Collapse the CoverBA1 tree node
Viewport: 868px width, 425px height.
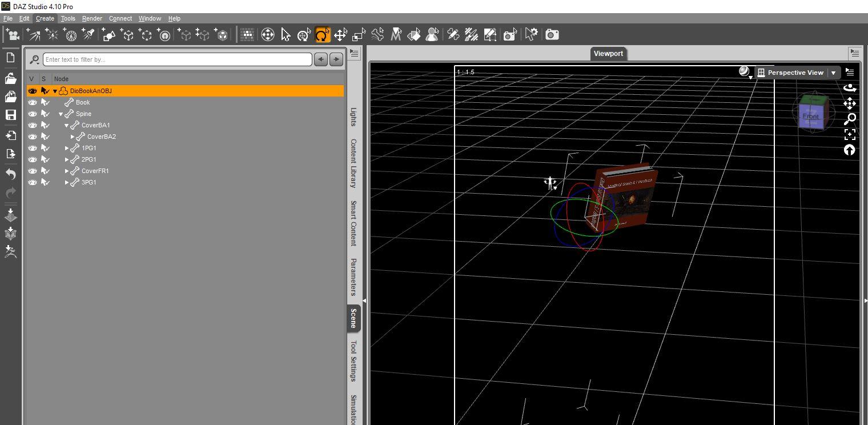pyautogui.click(x=67, y=126)
